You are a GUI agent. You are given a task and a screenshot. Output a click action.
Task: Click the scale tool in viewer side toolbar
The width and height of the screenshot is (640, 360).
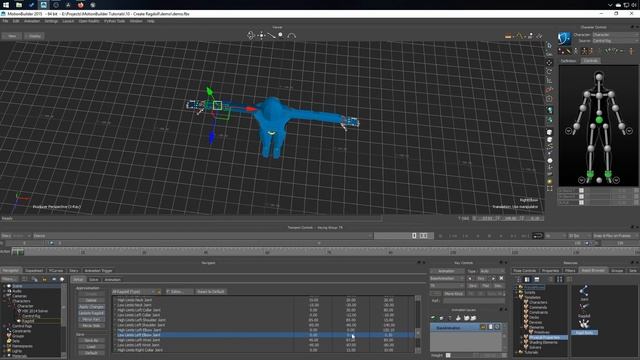[549, 81]
